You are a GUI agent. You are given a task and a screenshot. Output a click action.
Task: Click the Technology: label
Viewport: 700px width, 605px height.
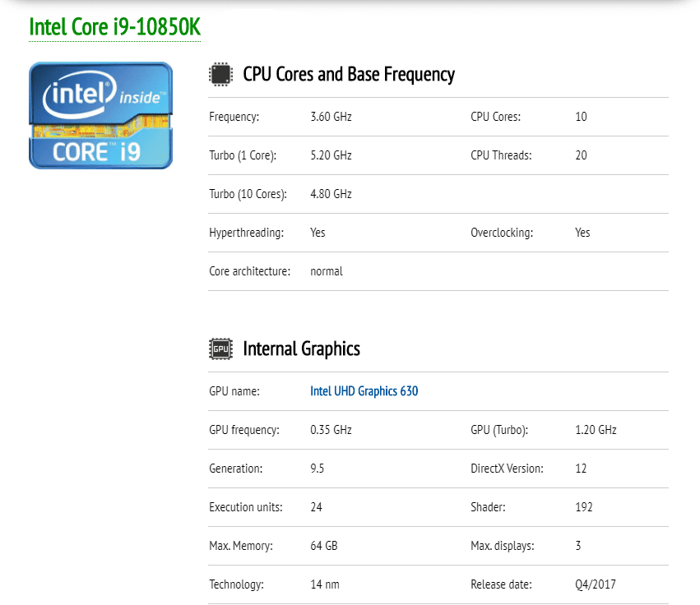[236, 584]
